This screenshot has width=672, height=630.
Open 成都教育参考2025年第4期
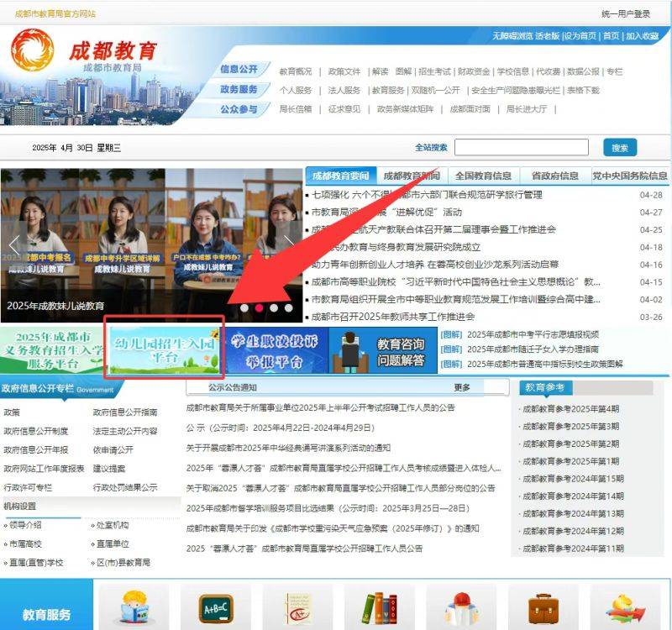pyautogui.click(x=571, y=409)
